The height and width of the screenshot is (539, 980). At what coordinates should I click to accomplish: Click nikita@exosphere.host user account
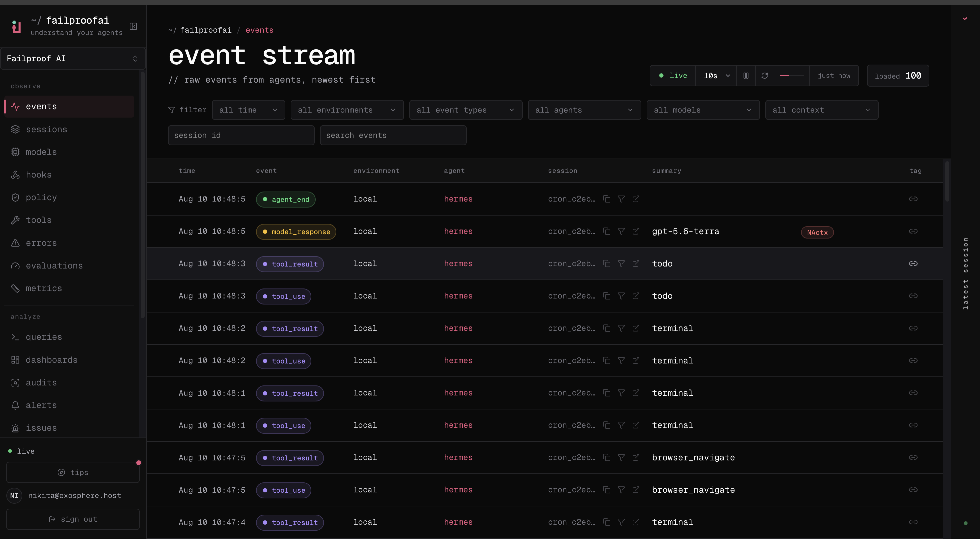tap(65, 495)
